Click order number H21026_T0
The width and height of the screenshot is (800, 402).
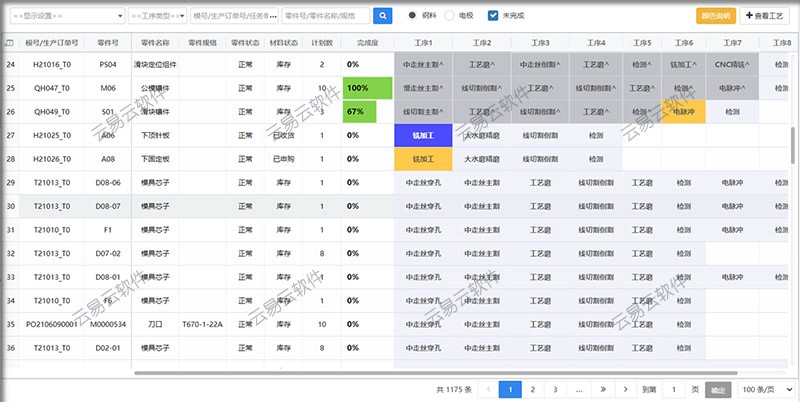pos(52,159)
